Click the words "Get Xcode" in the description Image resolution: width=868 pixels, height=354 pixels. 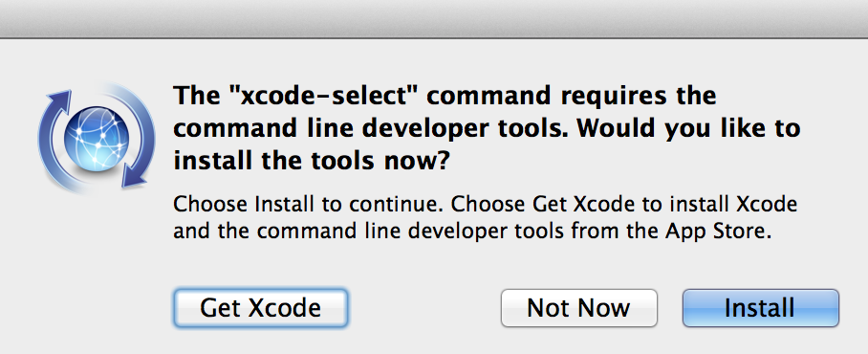584,204
